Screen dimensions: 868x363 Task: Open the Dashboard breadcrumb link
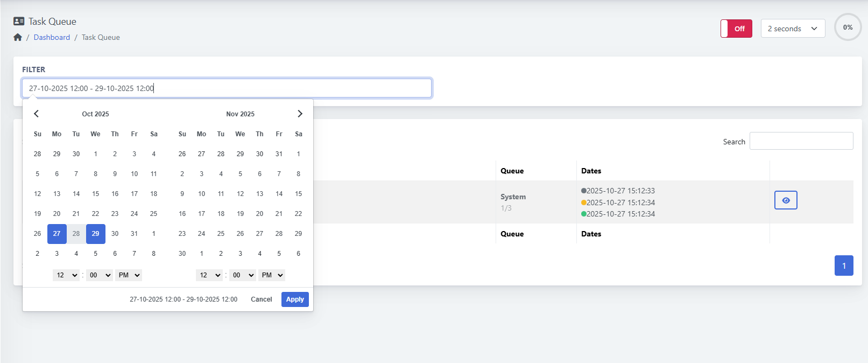52,37
